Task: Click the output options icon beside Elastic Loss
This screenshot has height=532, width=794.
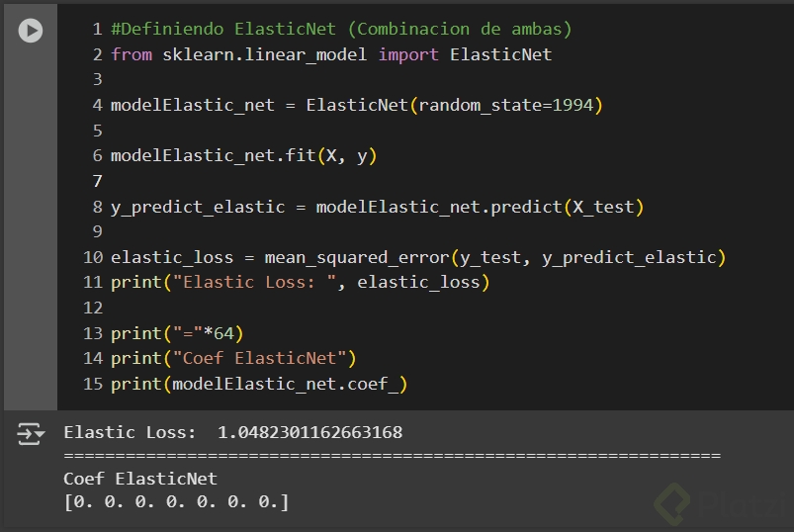Action: (31, 433)
